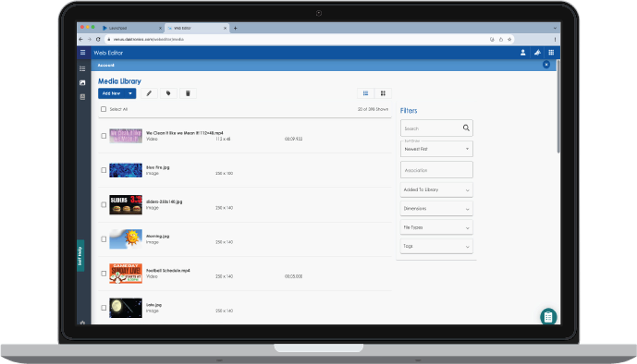Open the Add New dropdown arrow
This screenshot has height=364, width=637.
click(x=130, y=93)
